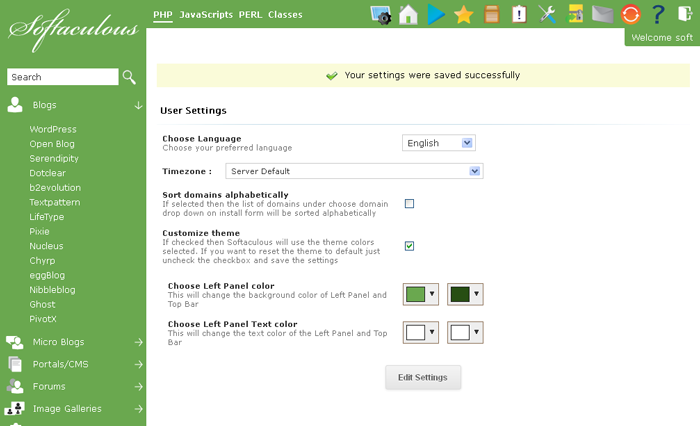The width and height of the screenshot is (700, 426).
Task: Collapse the Blogs category arrow
Action: click(138, 105)
